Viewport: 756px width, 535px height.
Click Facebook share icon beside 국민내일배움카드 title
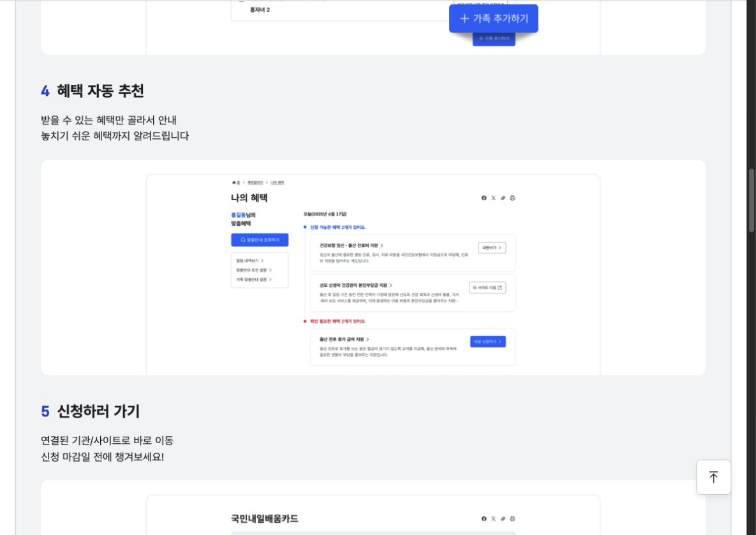pos(484,518)
